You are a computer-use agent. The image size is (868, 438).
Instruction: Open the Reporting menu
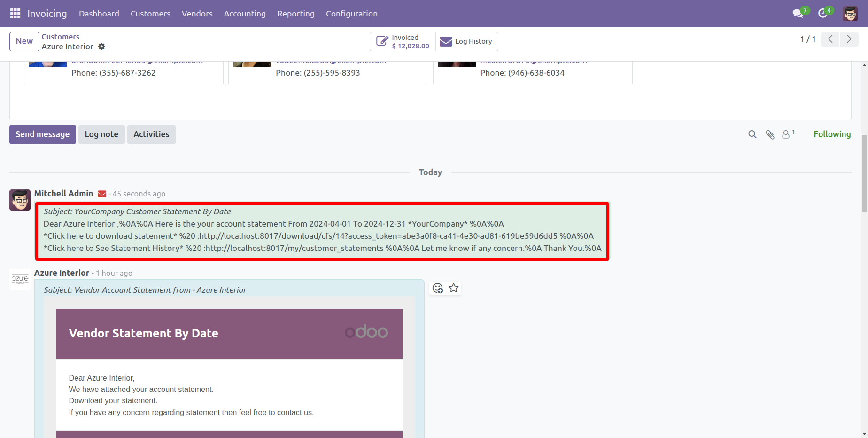click(296, 14)
